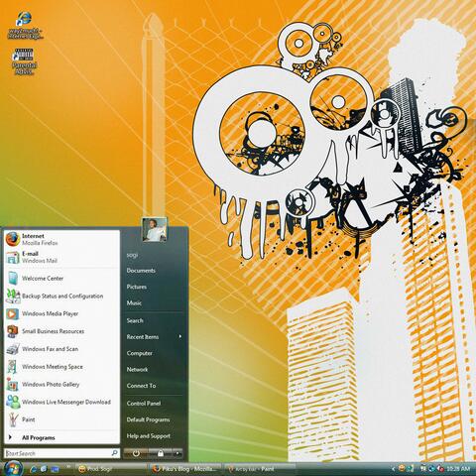Switch to Paint window taskbar button
476x476 pixels.
click(x=259, y=469)
